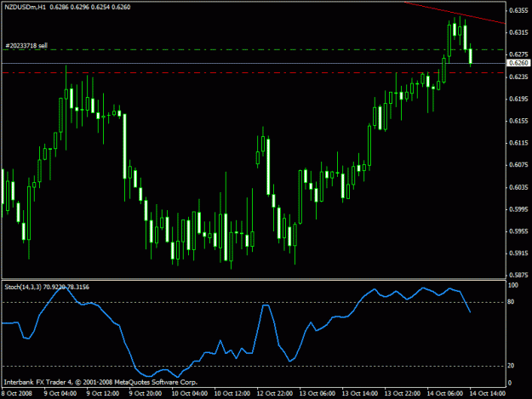Click the '9 Oct 12:00' time label
The image size is (532, 399).
click(103, 394)
